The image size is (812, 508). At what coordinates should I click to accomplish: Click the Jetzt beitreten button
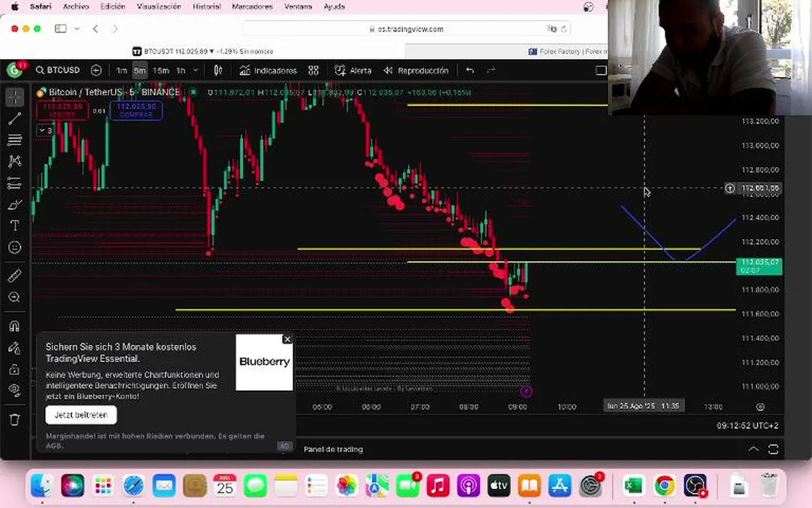(81, 415)
